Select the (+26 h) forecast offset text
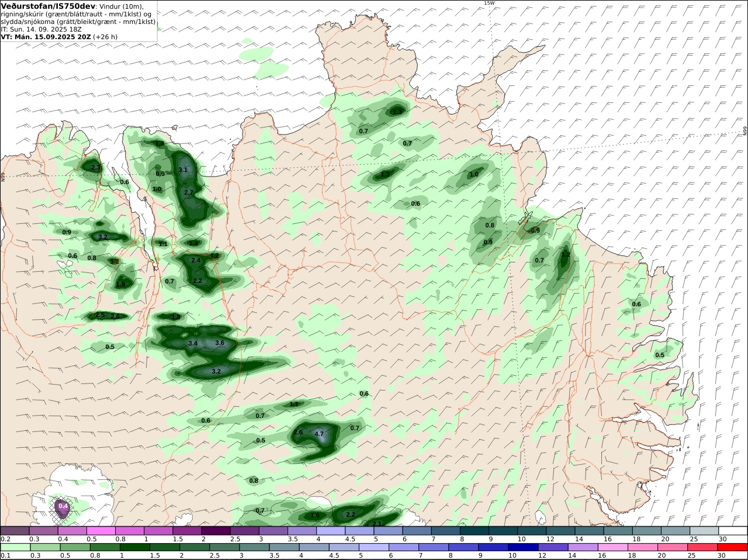This screenshot has height=560, width=748. point(105,36)
